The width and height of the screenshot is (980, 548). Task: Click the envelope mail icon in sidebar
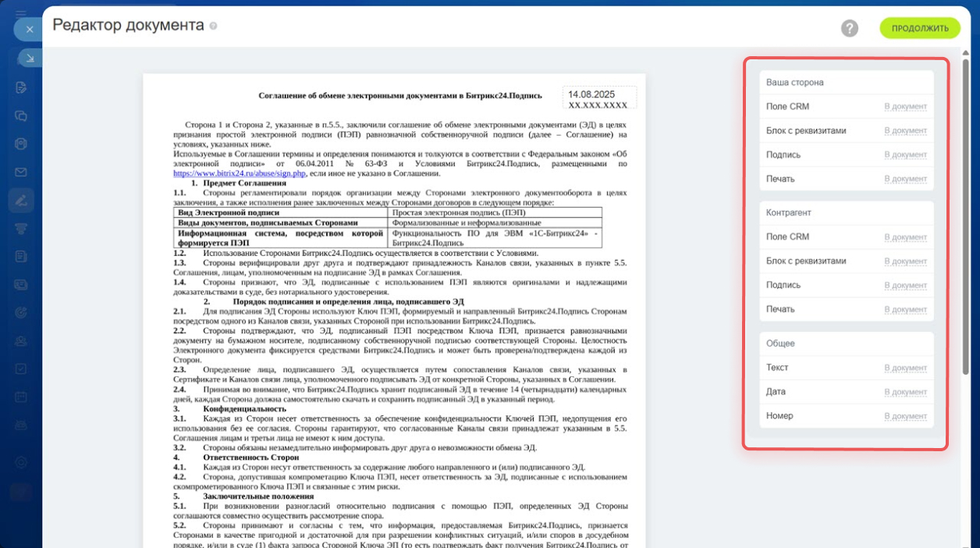[x=21, y=173]
